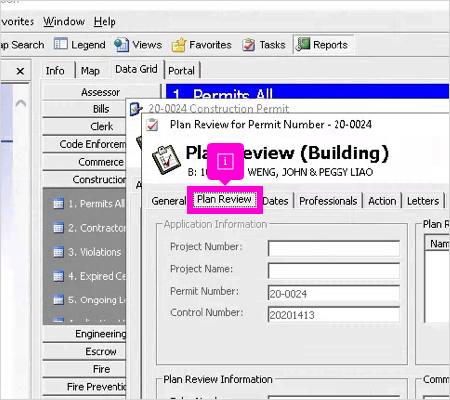This screenshot has height=400, width=450.
Task: Switch to the Professionals tab
Action: (x=328, y=201)
